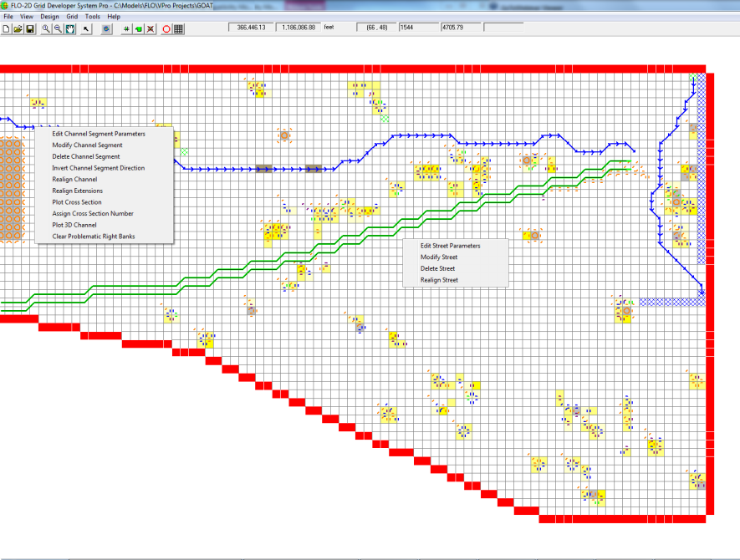Click the red X delete toolbar icon
The width and height of the screenshot is (740, 560).
coord(151,28)
